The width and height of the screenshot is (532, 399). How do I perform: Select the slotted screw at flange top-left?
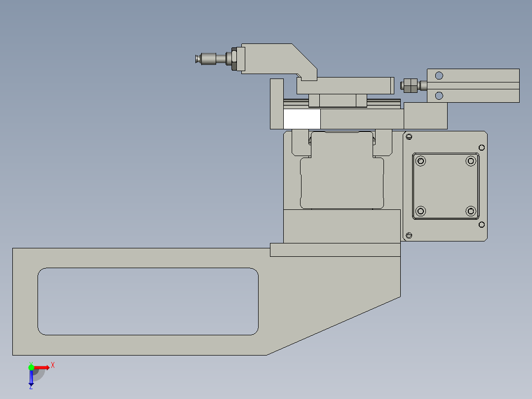(x=409, y=137)
